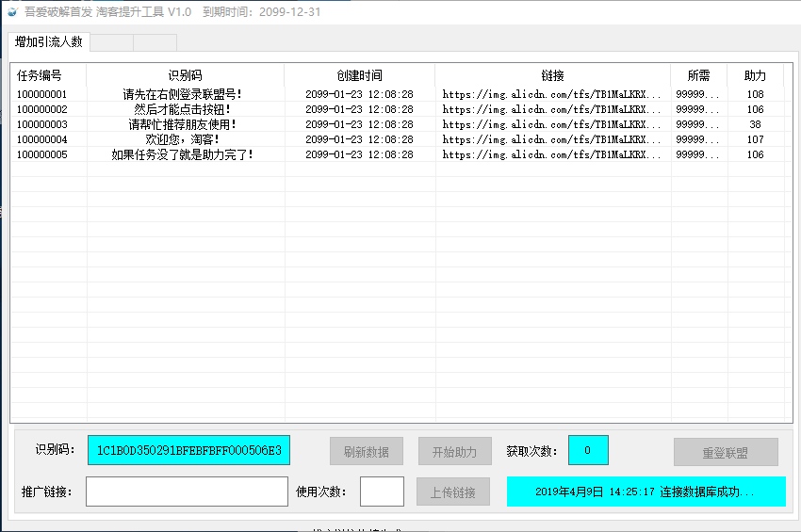Click the link cell in row 100000003
The height and width of the screenshot is (532, 801).
551,124
